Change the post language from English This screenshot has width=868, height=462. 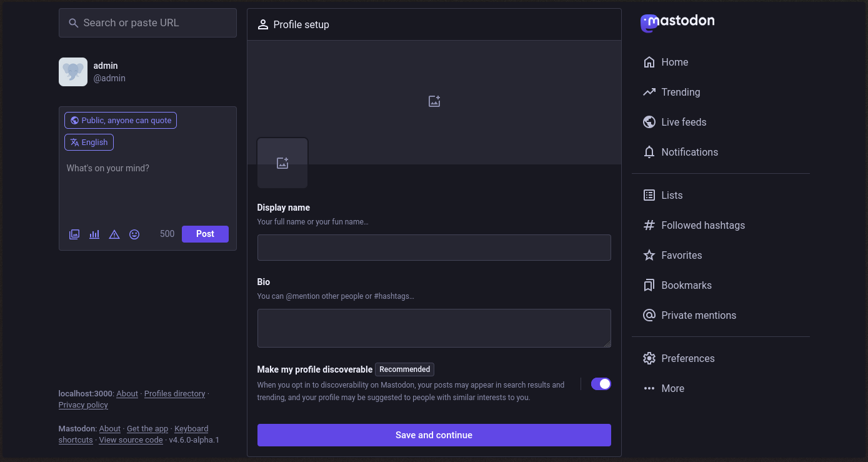pyautogui.click(x=89, y=142)
